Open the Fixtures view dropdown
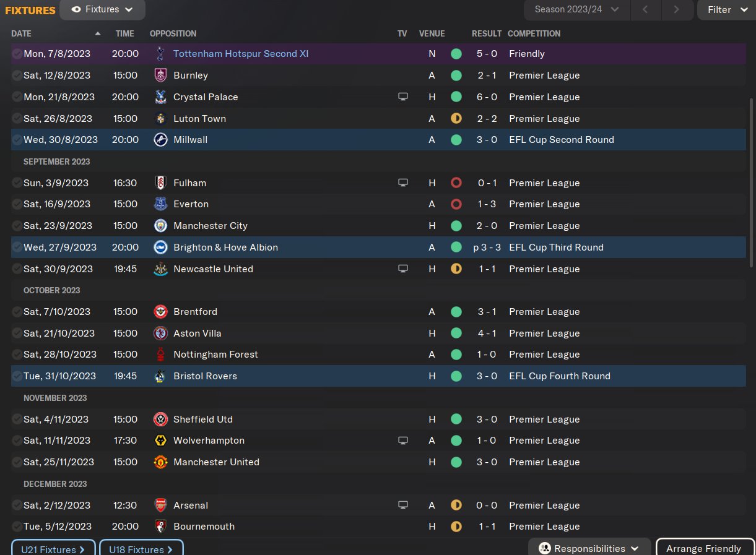The height and width of the screenshot is (555, 756). [x=103, y=10]
